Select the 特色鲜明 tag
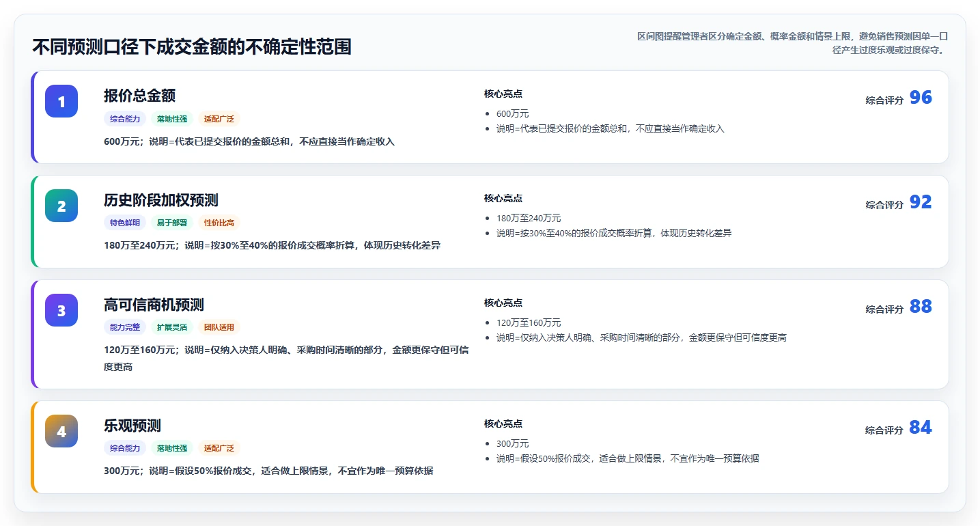 (125, 223)
